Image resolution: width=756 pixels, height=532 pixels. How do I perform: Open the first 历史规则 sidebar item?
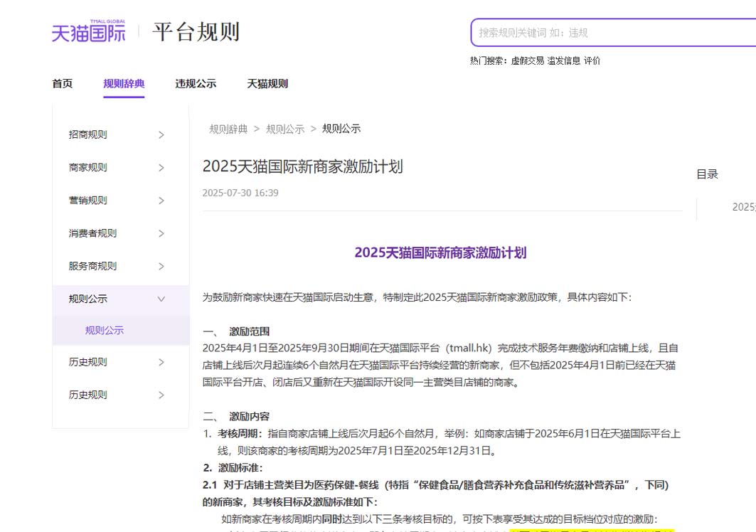[87, 362]
